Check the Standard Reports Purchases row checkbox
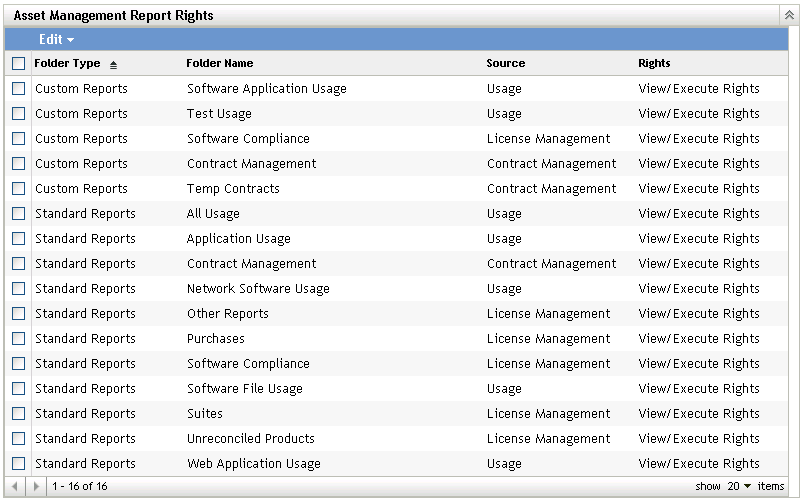Viewport: 800px width, 502px height. pyautogui.click(x=18, y=339)
